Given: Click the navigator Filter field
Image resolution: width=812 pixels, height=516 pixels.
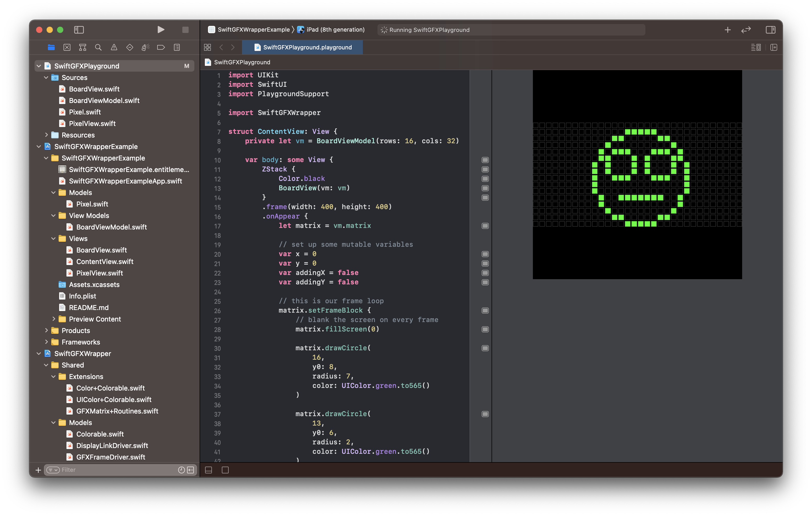Looking at the screenshot, I should (115, 470).
